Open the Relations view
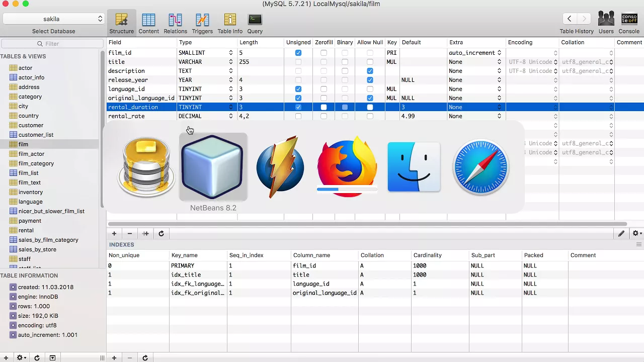This screenshot has width=644, height=362. click(x=175, y=23)
